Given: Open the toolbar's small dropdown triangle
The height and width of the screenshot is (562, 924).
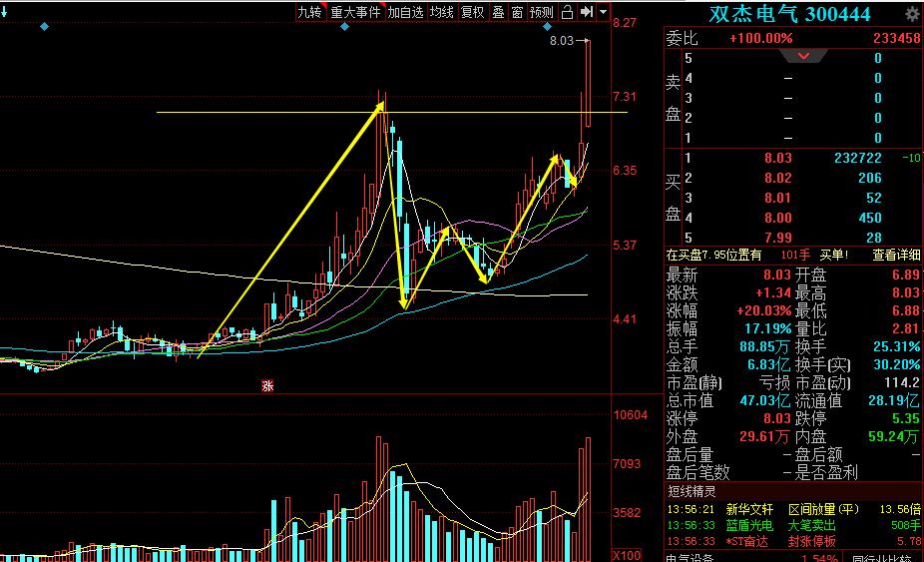Looking at the screenshot, I should pyautogui.click(x=603, y=12).
